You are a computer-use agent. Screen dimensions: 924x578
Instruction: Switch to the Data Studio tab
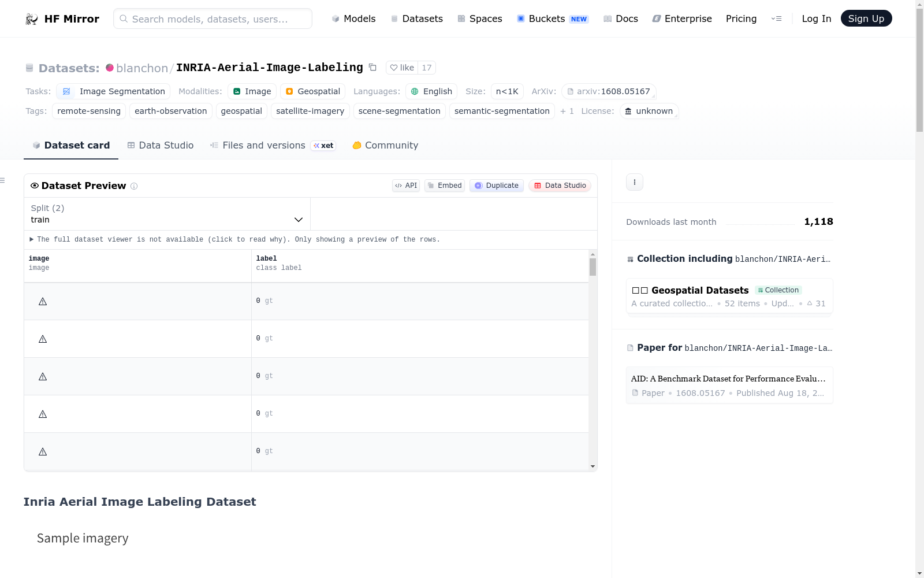161,146
